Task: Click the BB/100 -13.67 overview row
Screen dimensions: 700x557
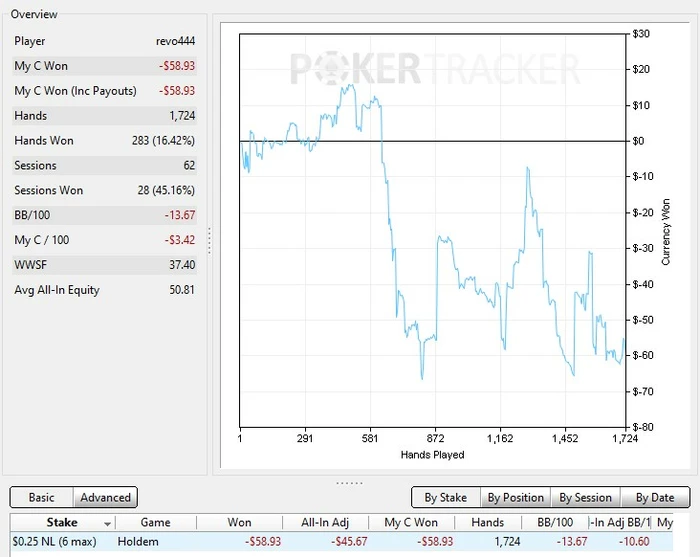Action: pos(104,215)
